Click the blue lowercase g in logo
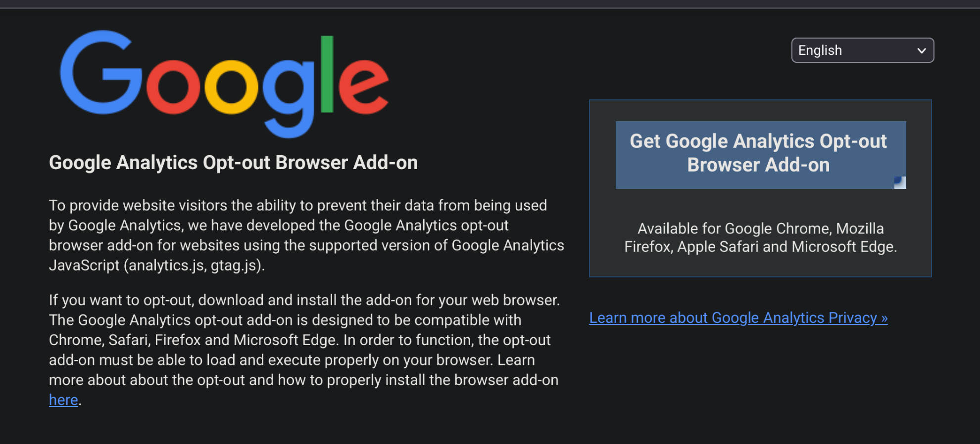Image resolution: width=980 pixels, height=444 pixels. pos(288,96)
